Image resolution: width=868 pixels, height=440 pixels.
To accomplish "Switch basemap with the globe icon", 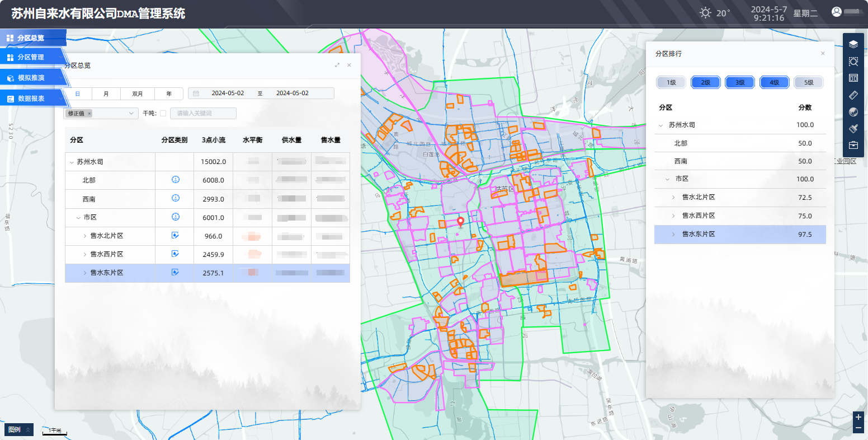I will click(853, 112).
